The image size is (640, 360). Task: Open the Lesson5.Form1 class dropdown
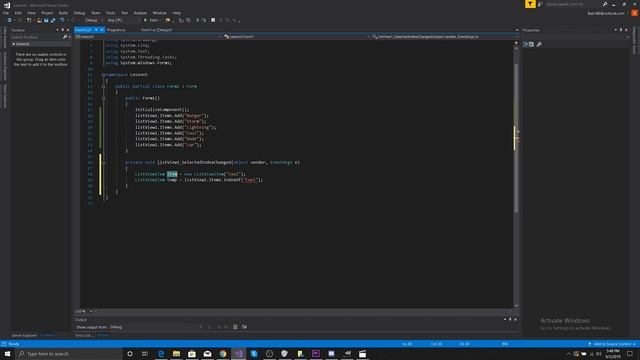[297, 37]
